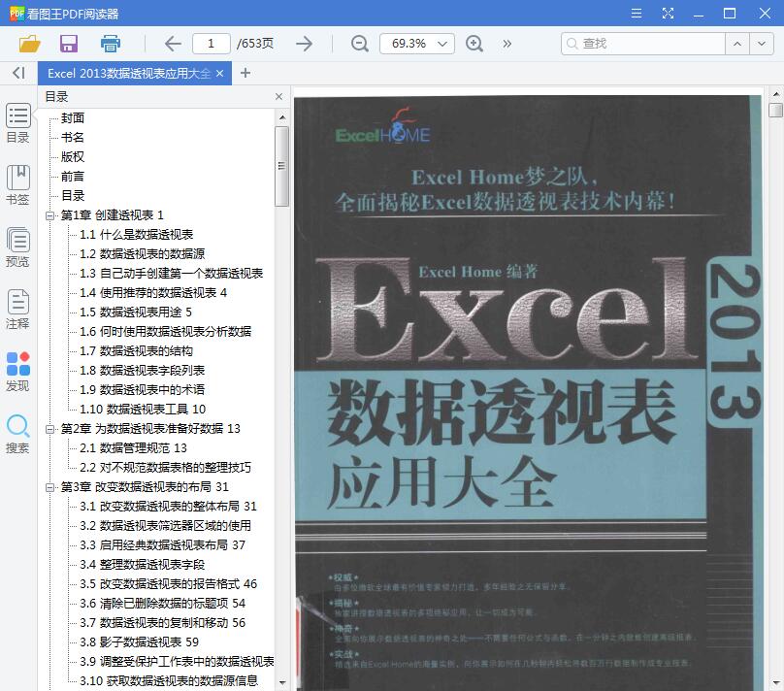This screenshot has width=784, height=691.
Task: Click the 查找 search input field
Action: (644, 44)
